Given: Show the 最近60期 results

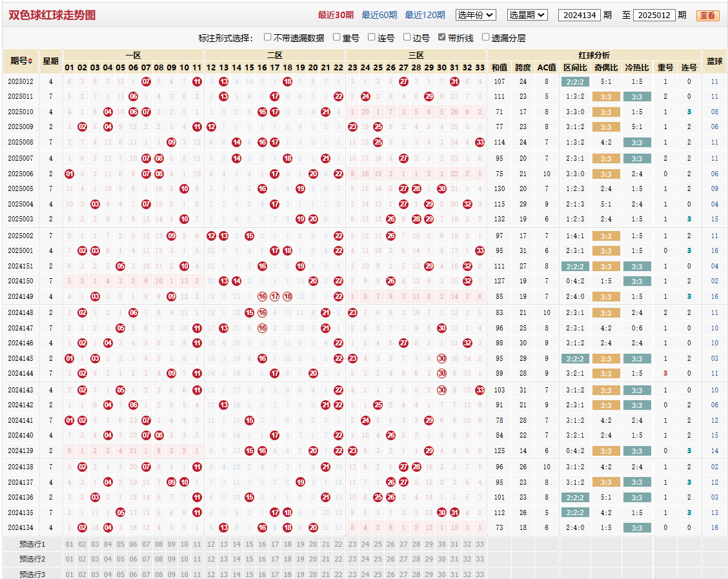Looking at the screenshot, I should click(379, 15).
